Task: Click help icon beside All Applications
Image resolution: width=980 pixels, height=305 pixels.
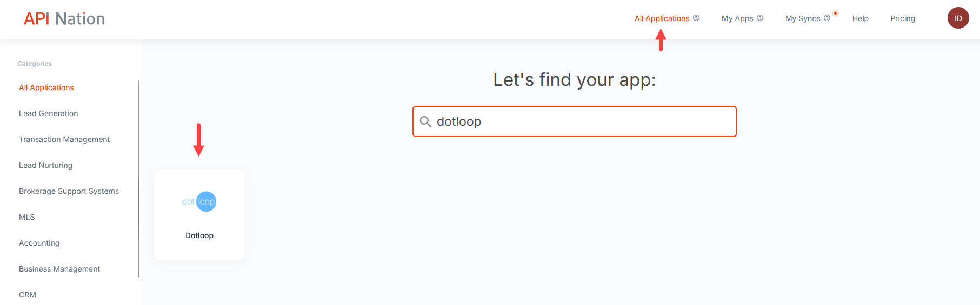Action: click(x=696, y=18)
